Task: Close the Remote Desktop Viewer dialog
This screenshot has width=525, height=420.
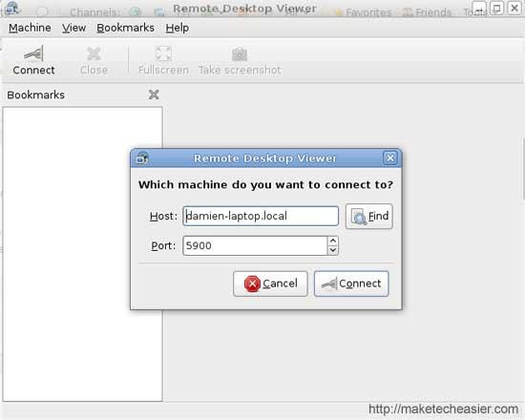Action: (x=390, y=157)
